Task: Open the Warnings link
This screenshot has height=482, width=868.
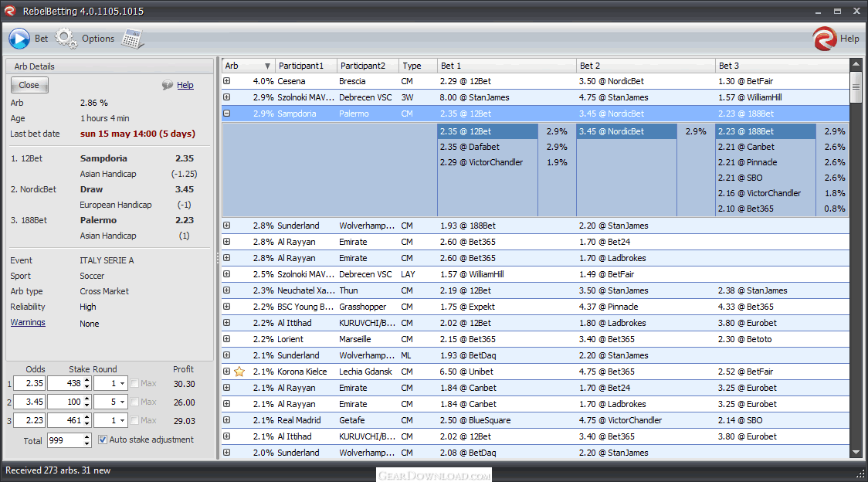Action: (28, 322)
